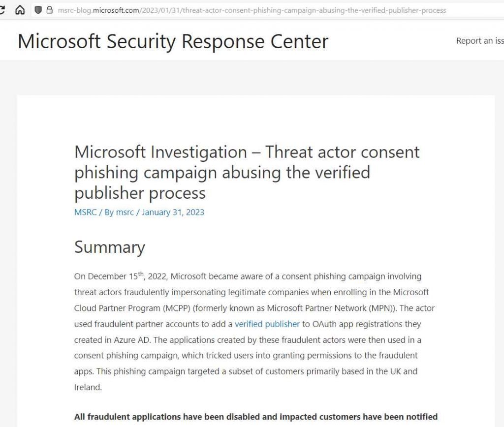Open the tracking protection shield icon
Image resolution: width=504 pixels, height=427 pixels.
tap(38, 10)
